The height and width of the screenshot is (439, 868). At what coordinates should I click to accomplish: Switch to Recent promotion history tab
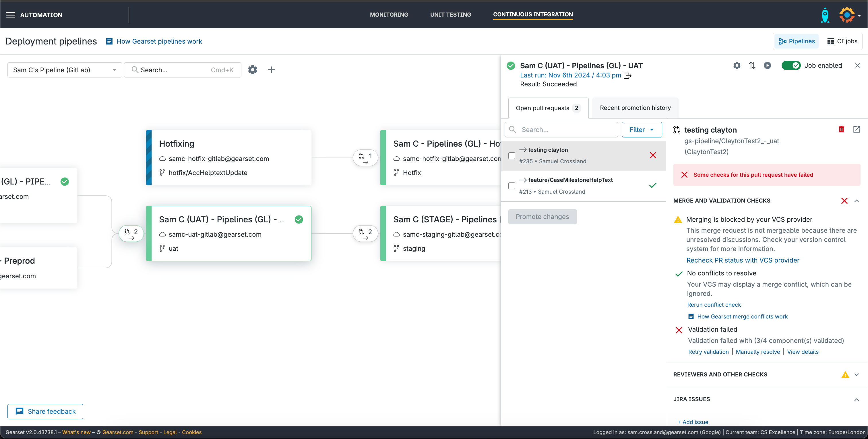(635, 108)
